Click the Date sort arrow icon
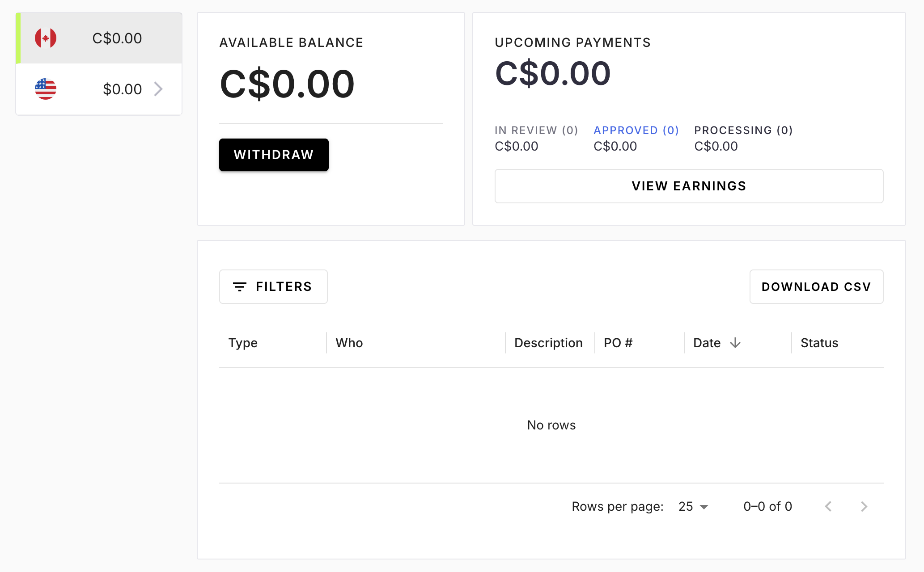Image resolution: width=924 pixels, height=572 pixels. 735,343
